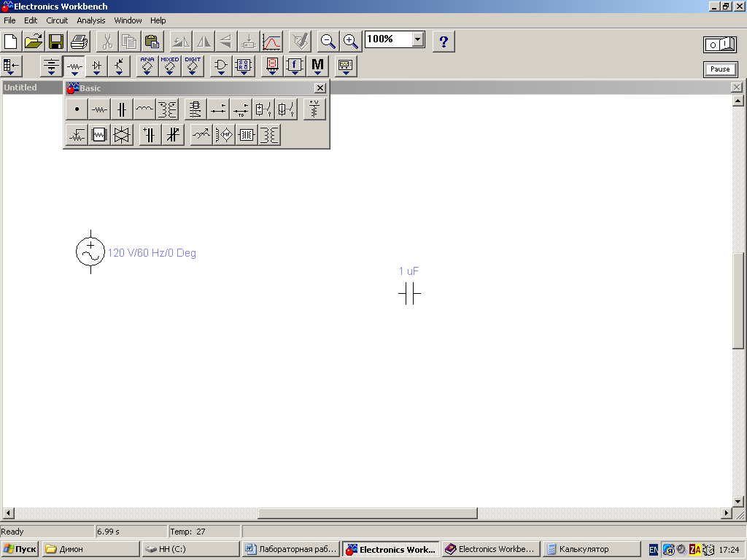Open the Indicators parts bin

[272, 66]
